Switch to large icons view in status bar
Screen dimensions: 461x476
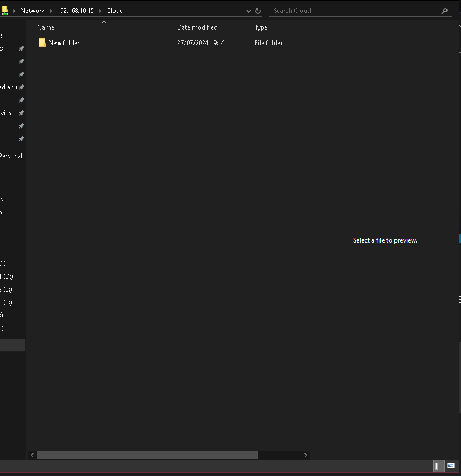451,466
